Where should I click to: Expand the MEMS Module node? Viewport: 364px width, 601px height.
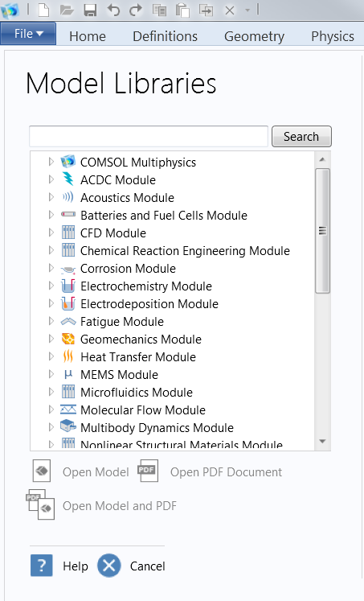point(51,374)
